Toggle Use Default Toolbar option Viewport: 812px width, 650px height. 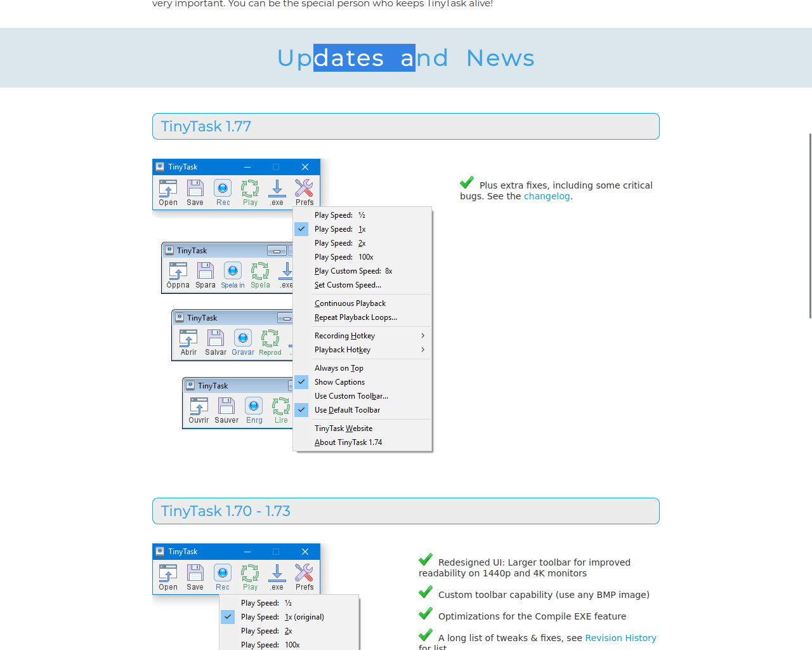(362, 410)
